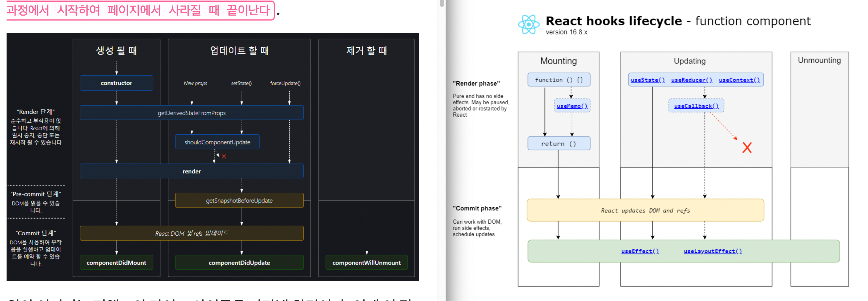Click the small red x below shouldComponentUpdate
Screen dimensions: 868x301
pyautogui.click(x=224, y=157)
